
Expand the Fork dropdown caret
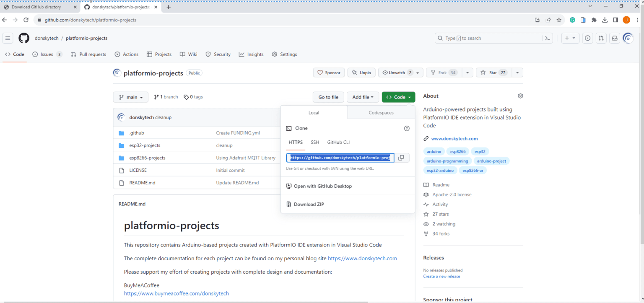[467, 72]
